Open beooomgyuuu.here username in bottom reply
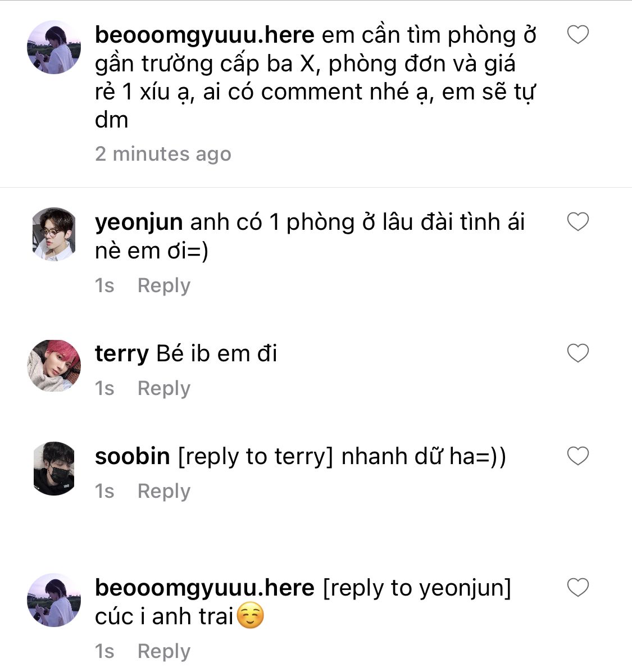The image size is (632, 672). click(x=204, y=589)
